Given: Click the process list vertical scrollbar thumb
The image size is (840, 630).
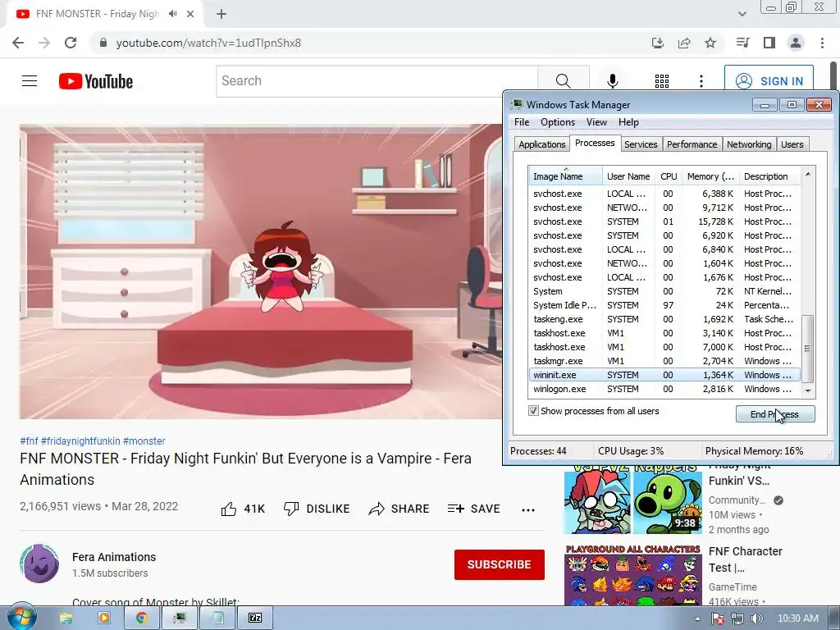Looking at the screenshot, I should click(x=807, y=349).
